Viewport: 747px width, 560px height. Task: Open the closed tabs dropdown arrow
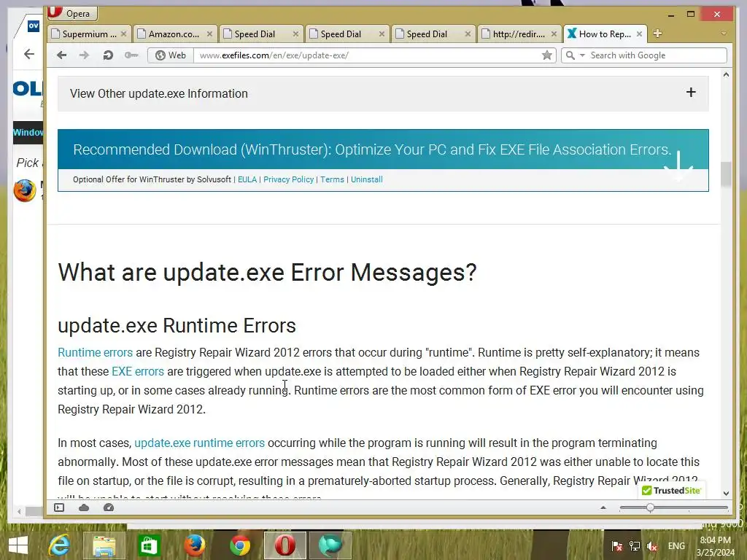724,34
